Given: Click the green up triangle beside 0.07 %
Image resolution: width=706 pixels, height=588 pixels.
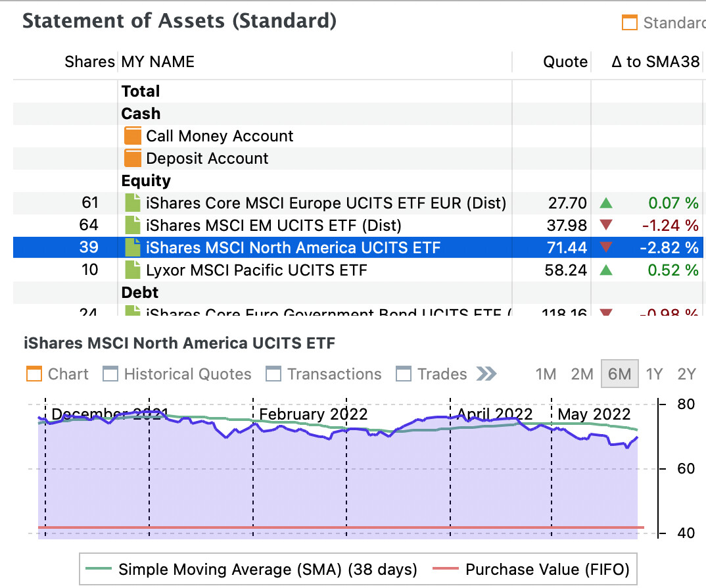Looking at the screenshot, I should [606, 203].
